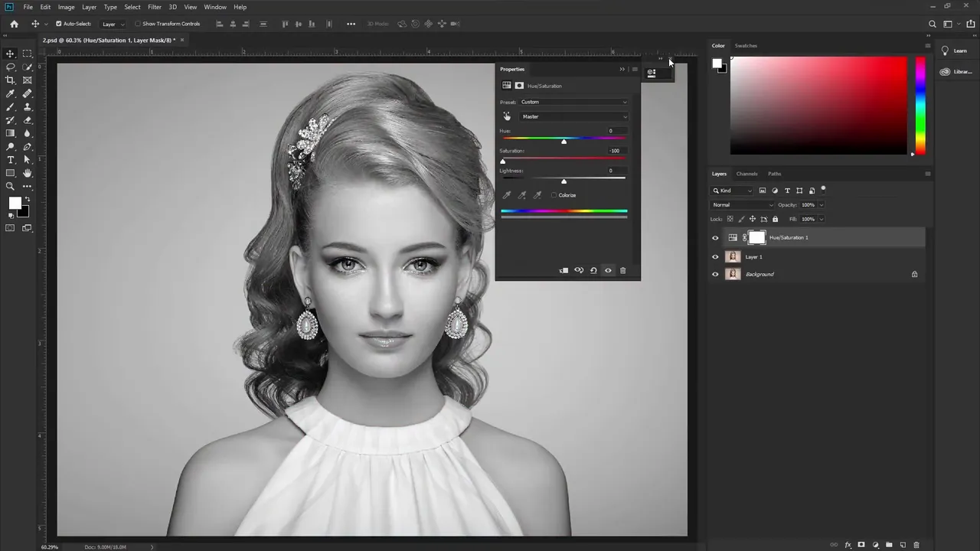Open the Properties panel menu
Screen dimensions: 980x551
[x=635, y=69]
